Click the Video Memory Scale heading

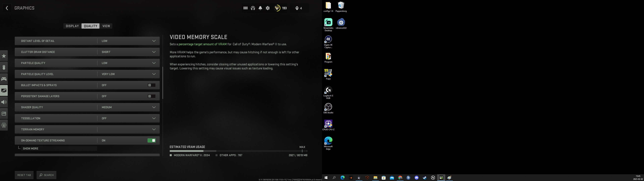(x=199, y=37)
